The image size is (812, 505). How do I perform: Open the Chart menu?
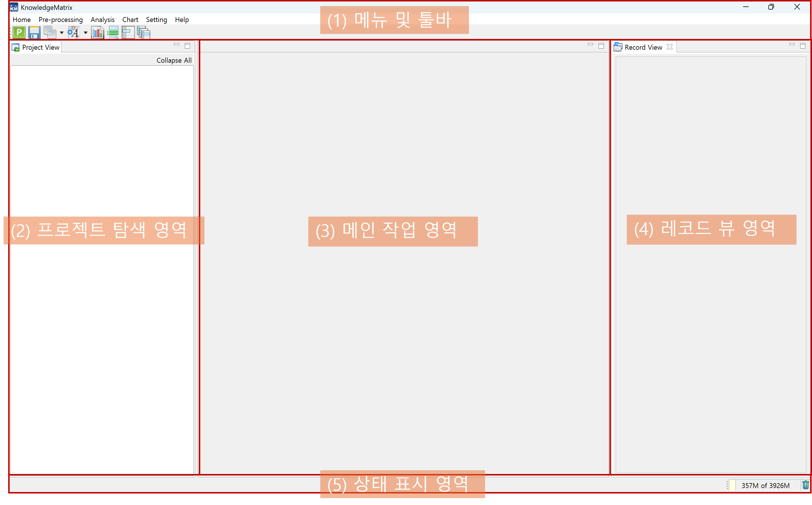tap(130, 20)
